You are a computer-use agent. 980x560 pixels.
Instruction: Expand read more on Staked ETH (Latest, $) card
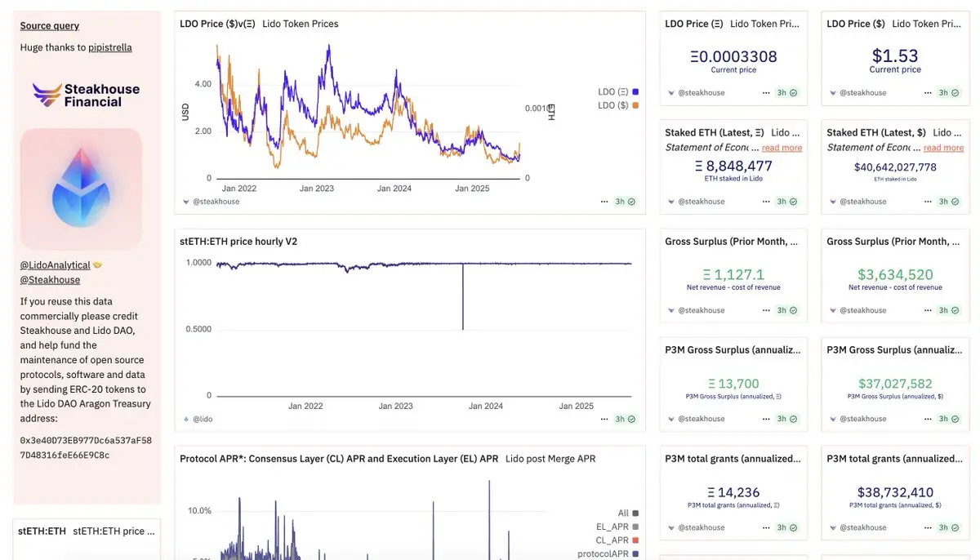click(x=943, y=148)
